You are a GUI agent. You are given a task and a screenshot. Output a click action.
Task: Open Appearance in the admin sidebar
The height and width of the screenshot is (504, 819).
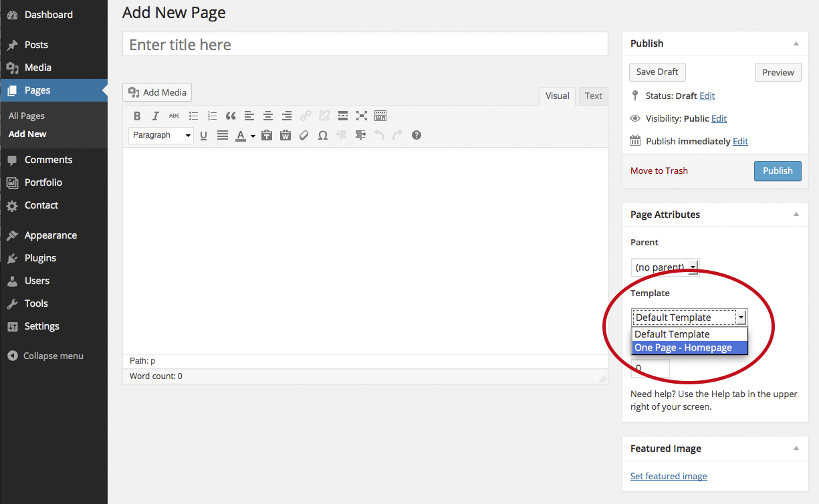tap(50, 235)
